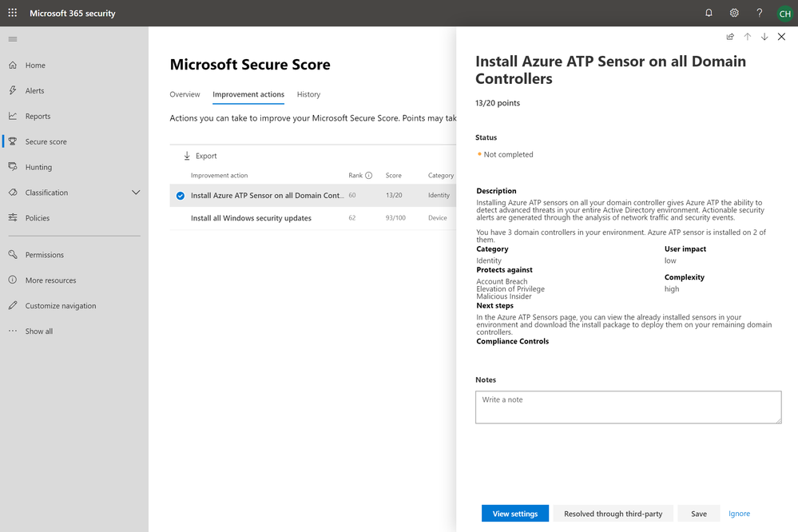Switch to the Overview tab
The height and width of the screenshot is (532, 798).
(185, 94)
